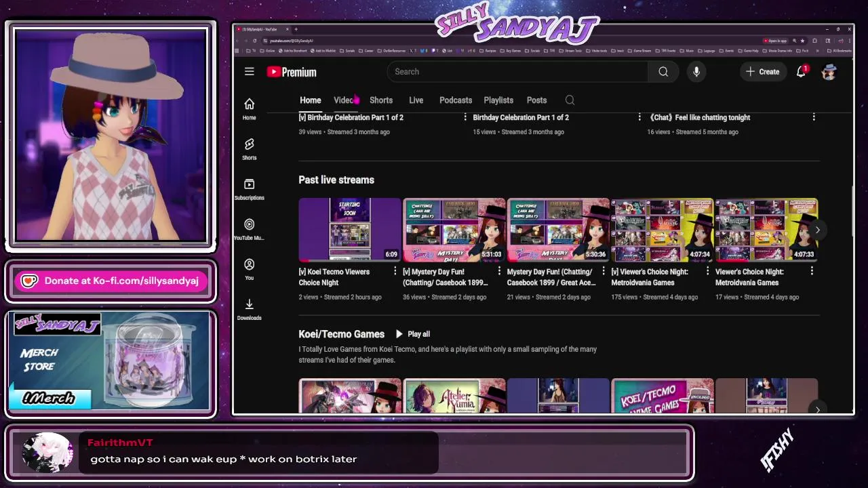Switch to the Playlists tab
This screenshot has height=488, width=868.
click(498, 100)
